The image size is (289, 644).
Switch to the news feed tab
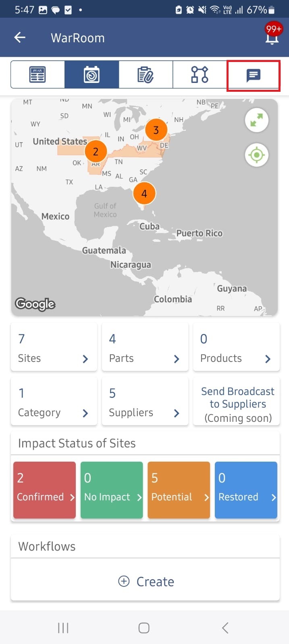coord(37,74)
